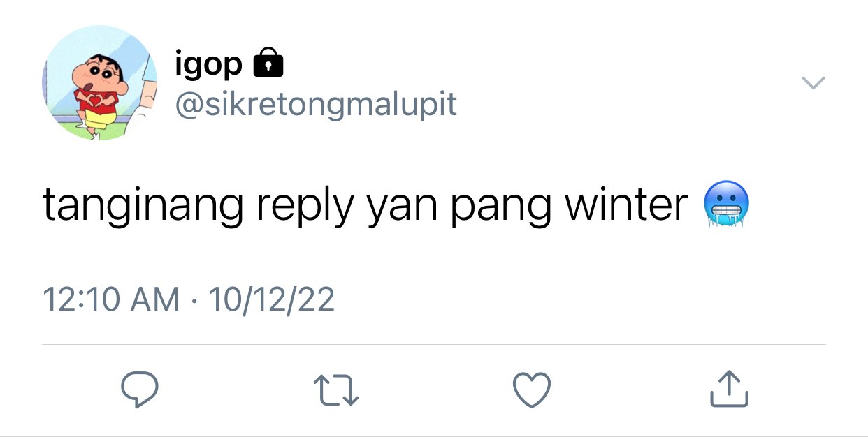Viewport: 868px width, 437px height.
Task: Click the dot separator between time and date
Action: pyautogui.click(x=194, y=300)
